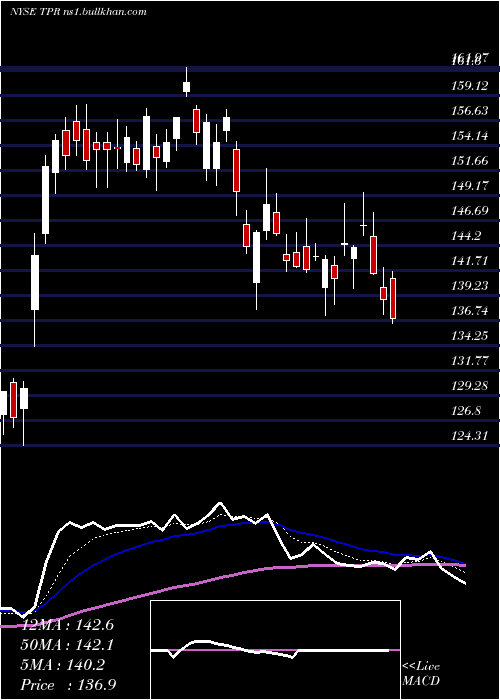500x700 pixels.
Task: Click the 50MA : 142.1 readout
Action: 67,645
